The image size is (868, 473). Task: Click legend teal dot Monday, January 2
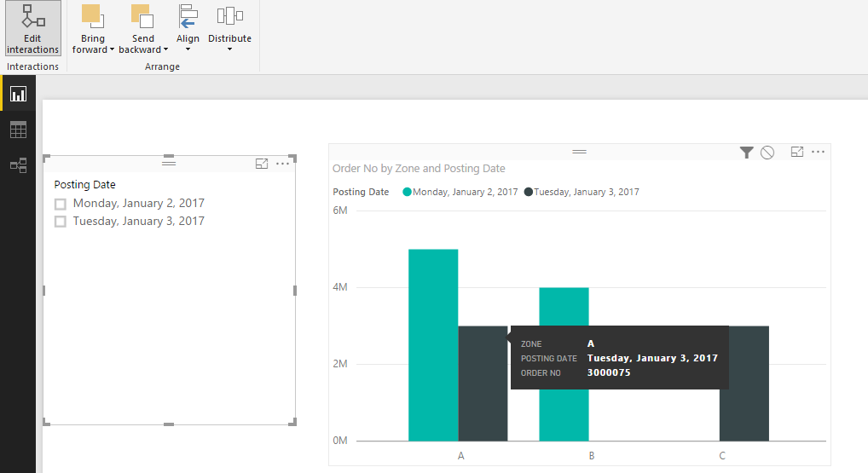click(407, 192)
